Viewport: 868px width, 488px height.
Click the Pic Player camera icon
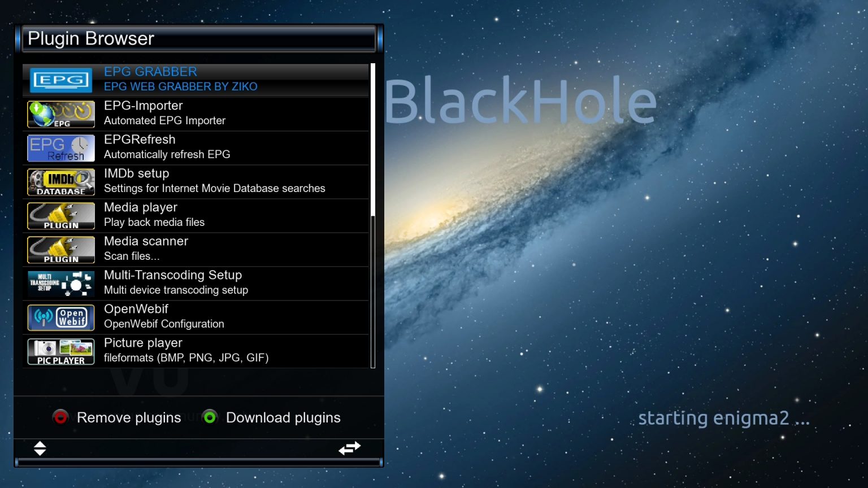pos(61,351)
